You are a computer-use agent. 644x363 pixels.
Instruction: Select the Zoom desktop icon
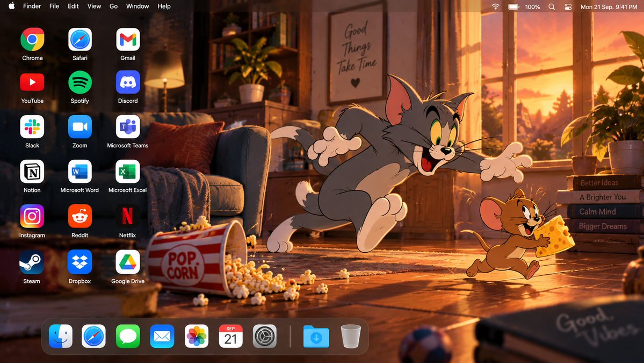pyautogui.click(x=79, y=127)
